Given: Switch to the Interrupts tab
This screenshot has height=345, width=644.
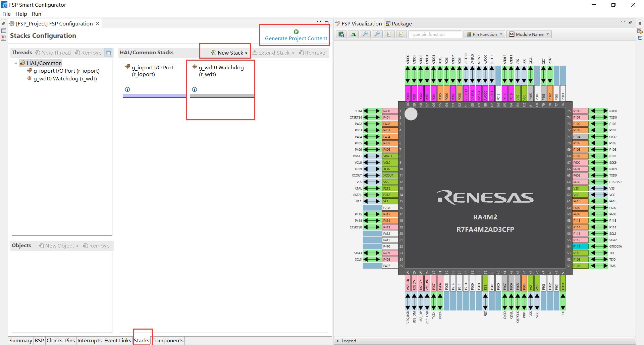Looking at the screenshot, I should pyautogui.click(x=89, y=340).
